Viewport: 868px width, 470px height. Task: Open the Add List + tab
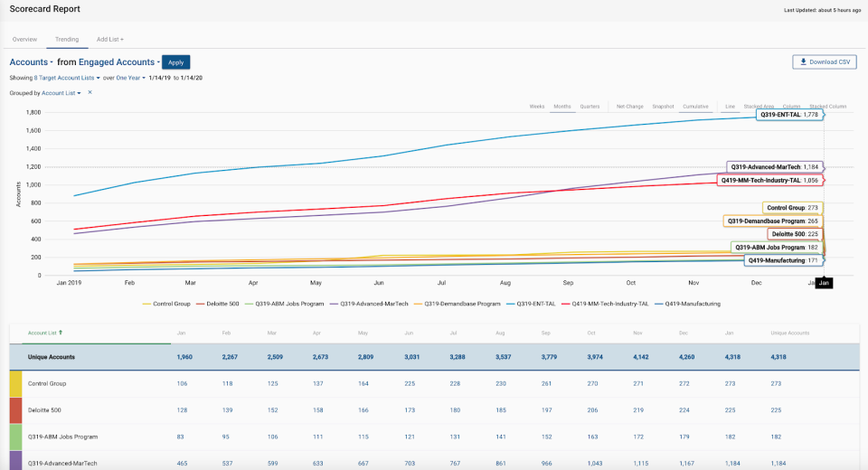pos(109,40)
